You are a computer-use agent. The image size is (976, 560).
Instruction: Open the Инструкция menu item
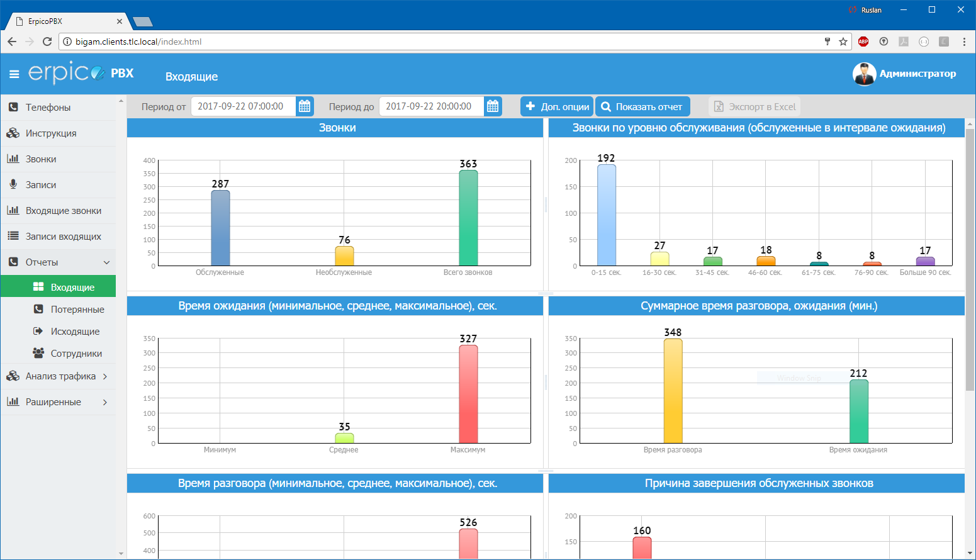[58, 133]
